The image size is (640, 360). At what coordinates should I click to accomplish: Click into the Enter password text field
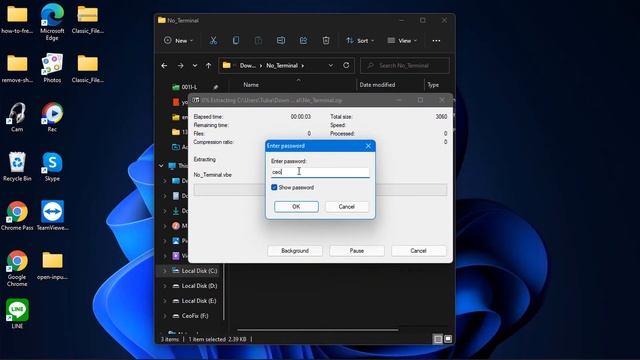click(320, 172)
